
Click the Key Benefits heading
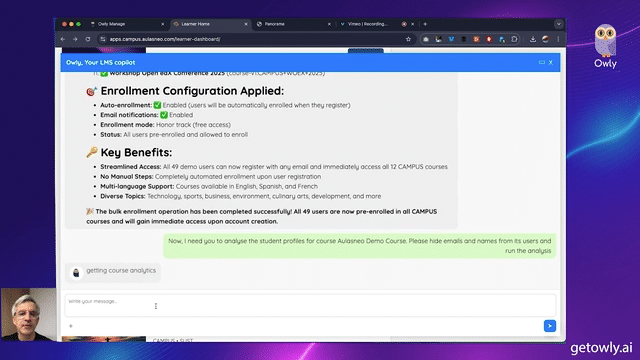click(x=136, y=152)
